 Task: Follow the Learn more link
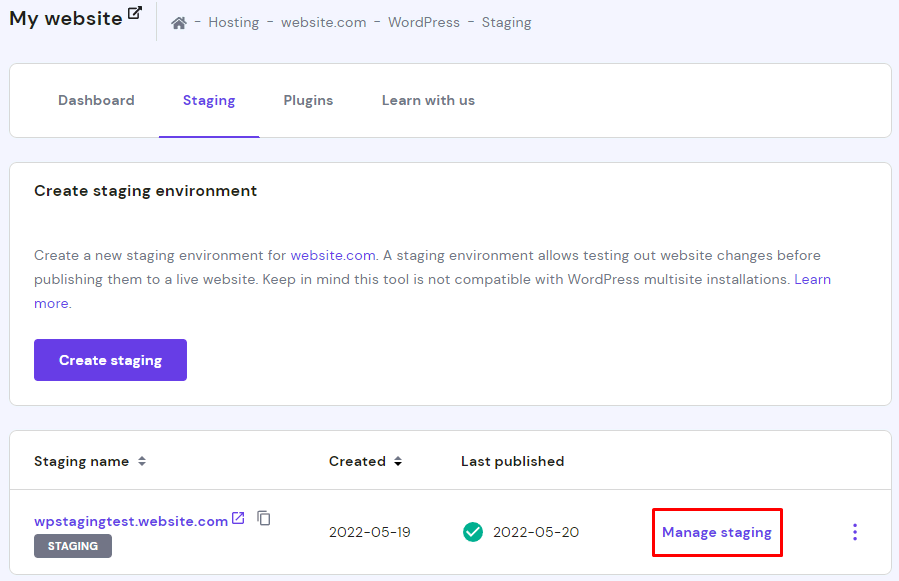click(51, 303)
